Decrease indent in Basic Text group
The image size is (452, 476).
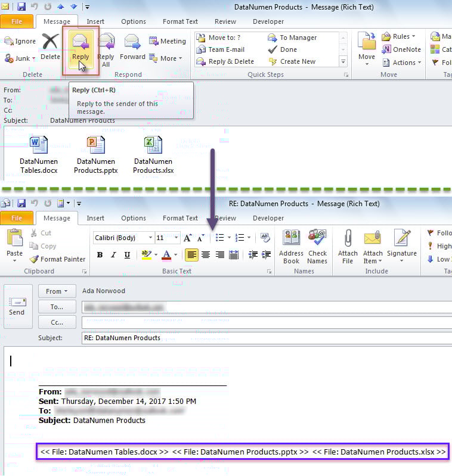click(253, 255)
